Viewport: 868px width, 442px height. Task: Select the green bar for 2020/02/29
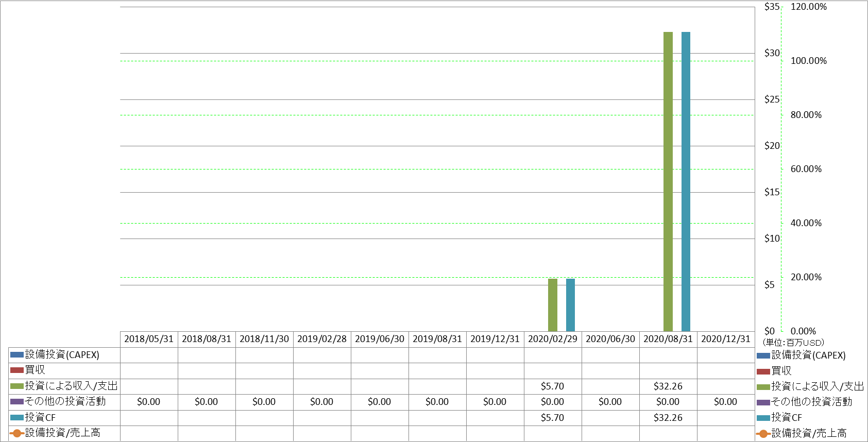[x=553, y=305]
